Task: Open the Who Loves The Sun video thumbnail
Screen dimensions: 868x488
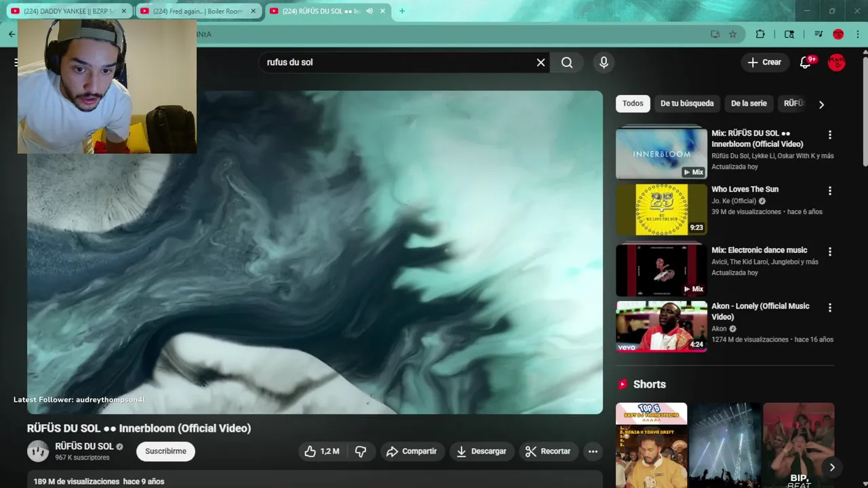Action: point(661,210)
